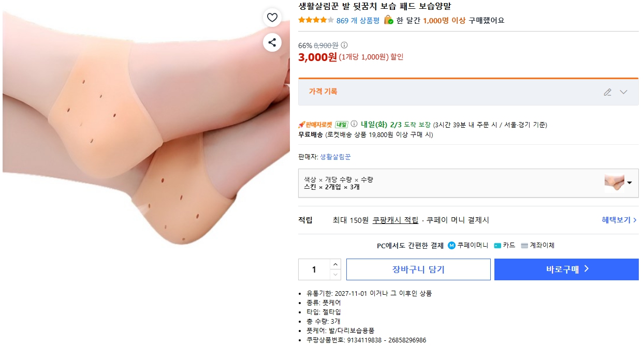
Task: Visit seller 생활살림꾼 page
Action: pyautogui.click(x=335, y=157)
